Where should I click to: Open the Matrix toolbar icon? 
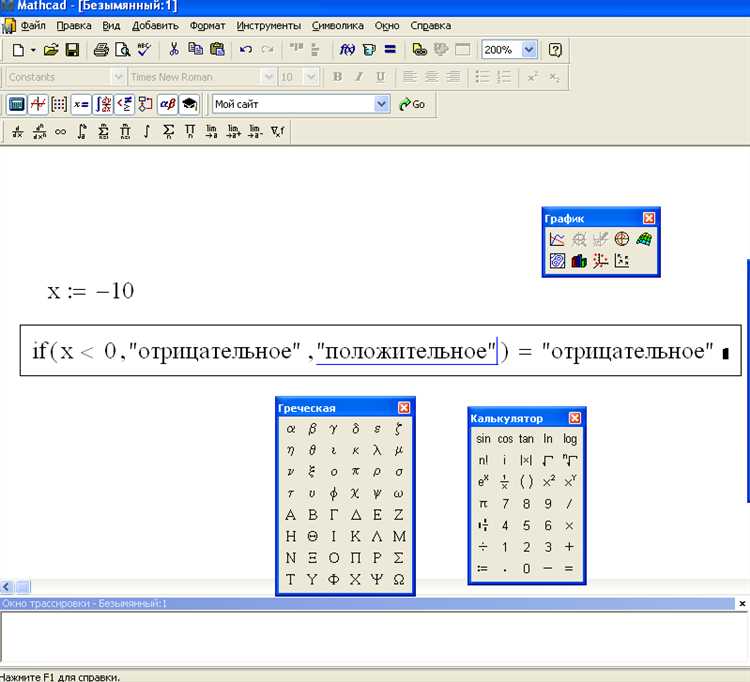[59, 104]
